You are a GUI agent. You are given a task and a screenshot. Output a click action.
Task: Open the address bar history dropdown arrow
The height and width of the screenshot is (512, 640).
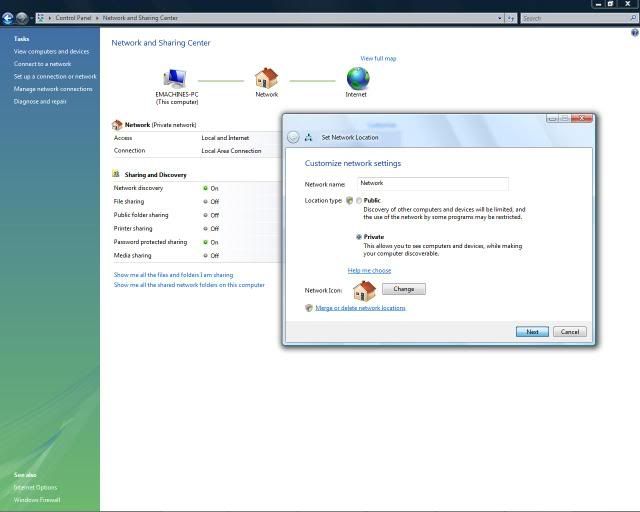[x=498, y=18]
